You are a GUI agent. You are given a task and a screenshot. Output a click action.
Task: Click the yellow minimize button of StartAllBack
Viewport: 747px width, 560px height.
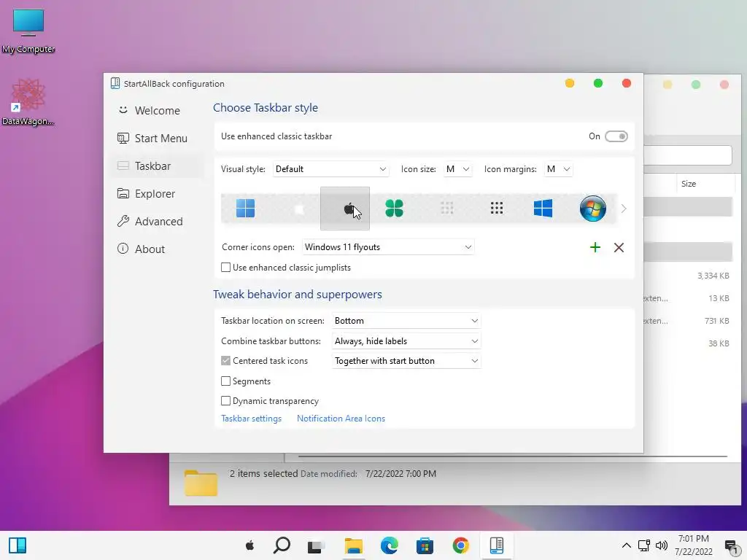[x=569, y=83]
